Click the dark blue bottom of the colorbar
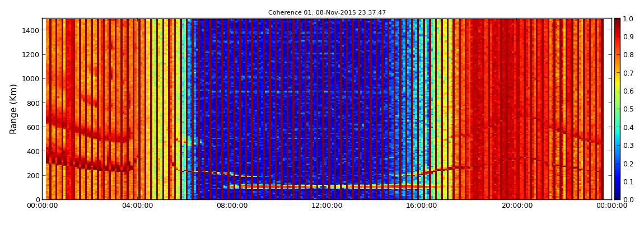644x228 pixels. pos(617,194)
